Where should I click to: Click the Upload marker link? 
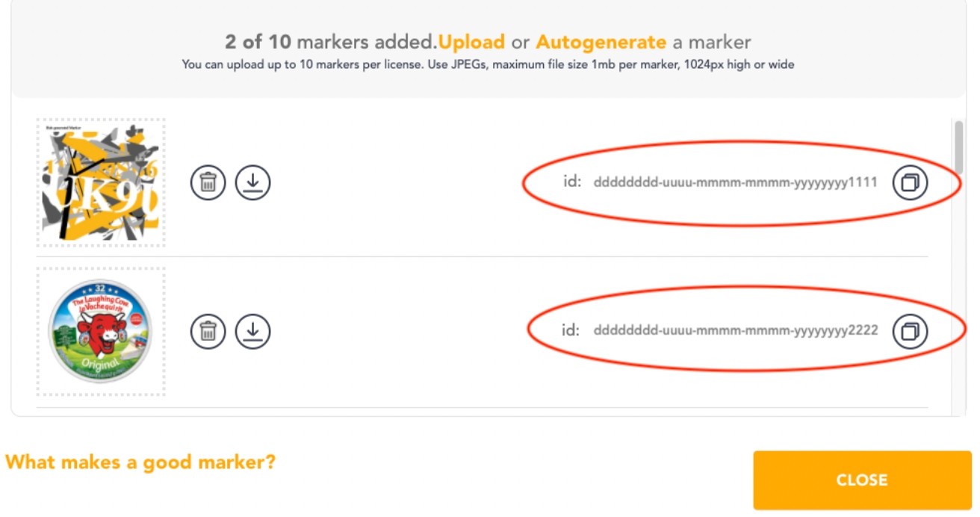coord(471,42)
